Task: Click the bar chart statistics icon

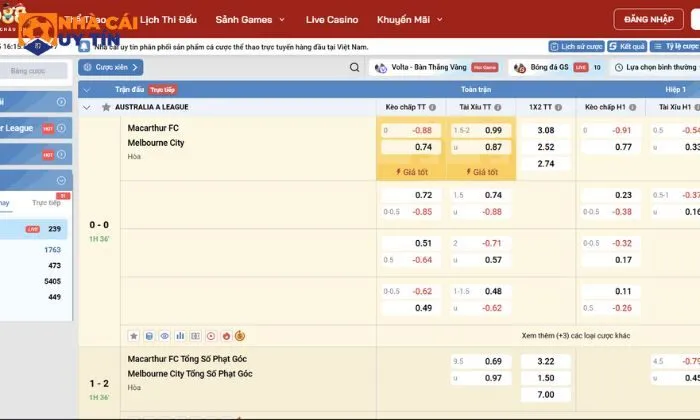Action: coord(180,336)
